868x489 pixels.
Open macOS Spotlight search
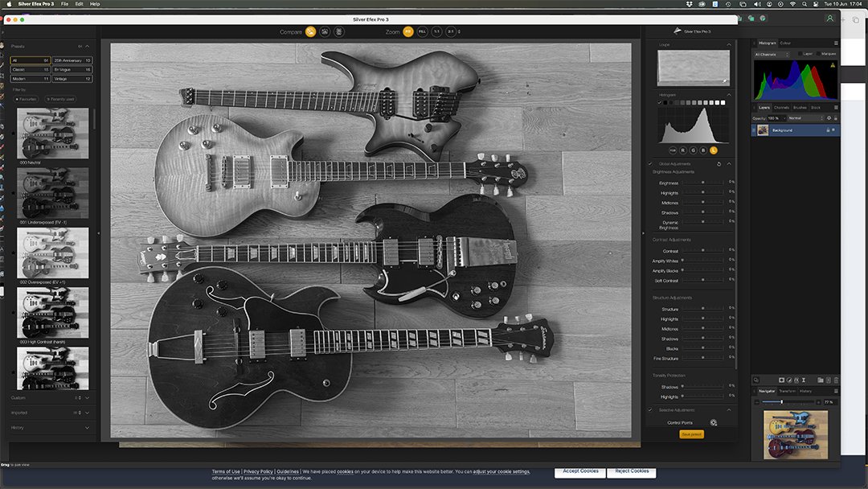point(805,4)
